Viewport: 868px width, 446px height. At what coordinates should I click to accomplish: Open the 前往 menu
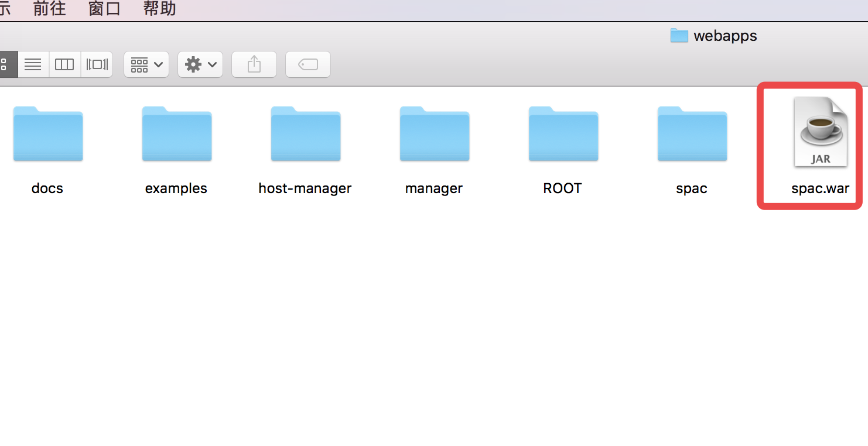[x=50, y=9]
